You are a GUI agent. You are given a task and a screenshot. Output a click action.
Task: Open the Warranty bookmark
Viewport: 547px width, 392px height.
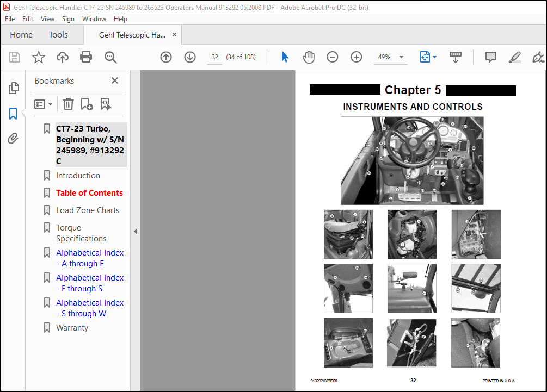pos(72,327)
